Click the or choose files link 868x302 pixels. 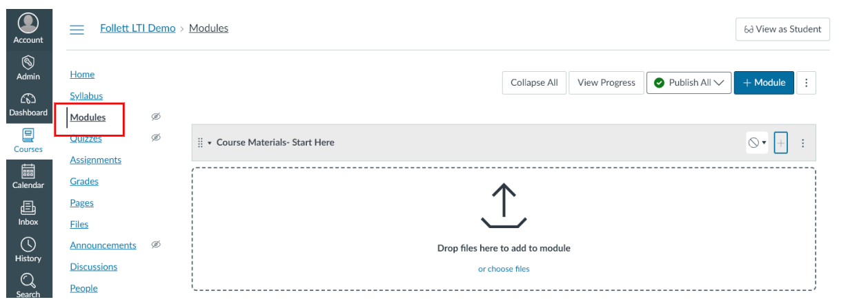(504, 269)
